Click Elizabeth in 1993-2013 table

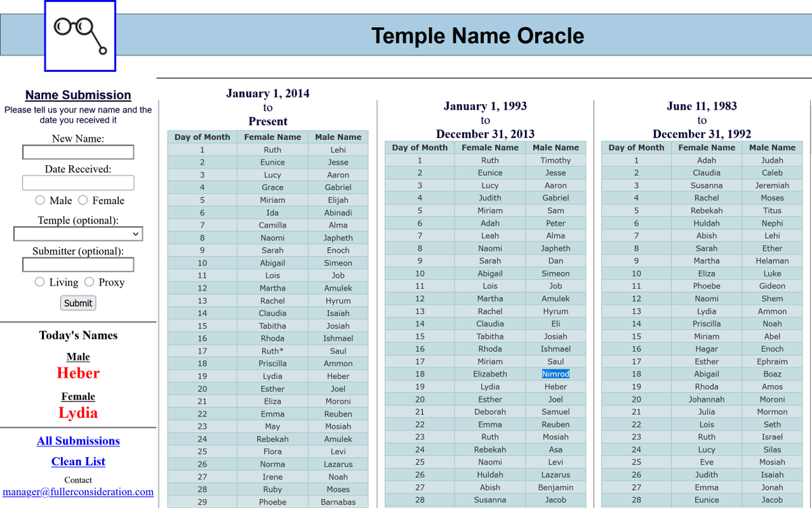[x=490, y=374]
